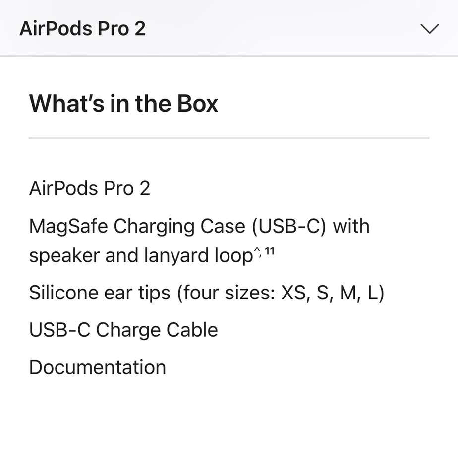Click the (USB-C) text in MagSafe line
This screenshot has width=458, height=476.
289,226
